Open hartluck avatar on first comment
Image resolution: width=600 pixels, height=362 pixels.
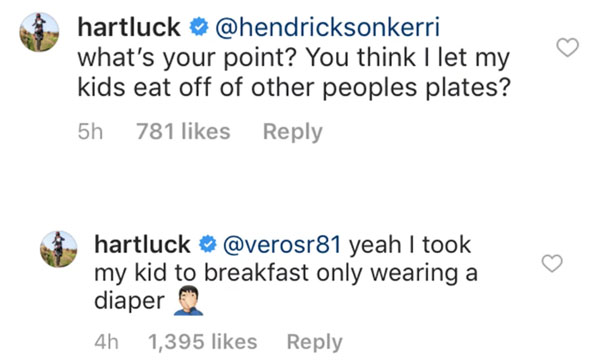[x=39, y=32]
